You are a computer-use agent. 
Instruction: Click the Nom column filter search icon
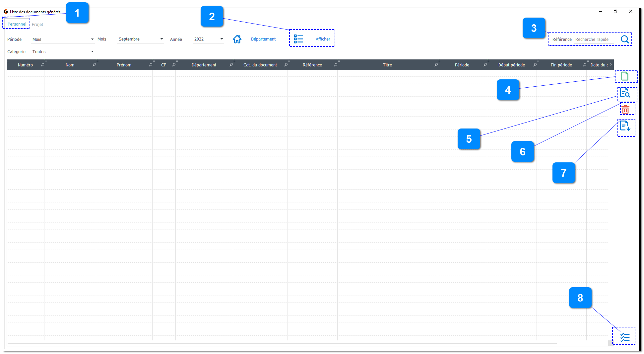(94, 65)
